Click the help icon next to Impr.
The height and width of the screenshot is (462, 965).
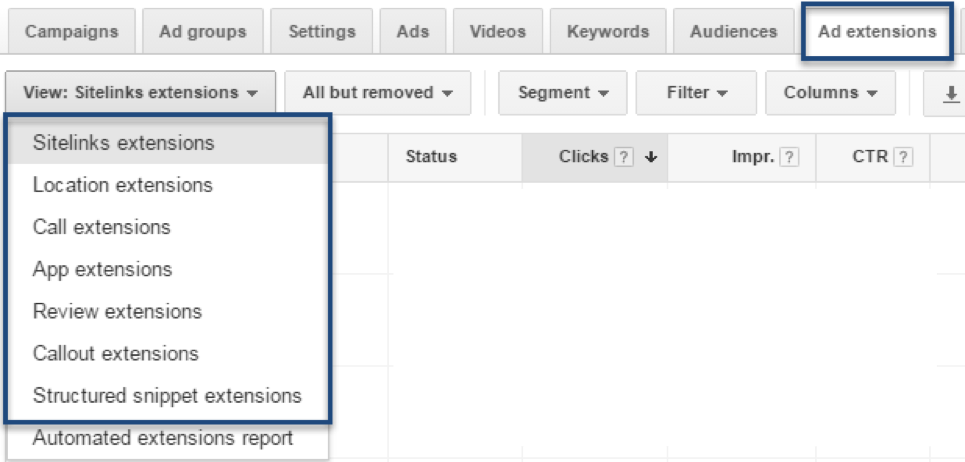pos(789,156)
